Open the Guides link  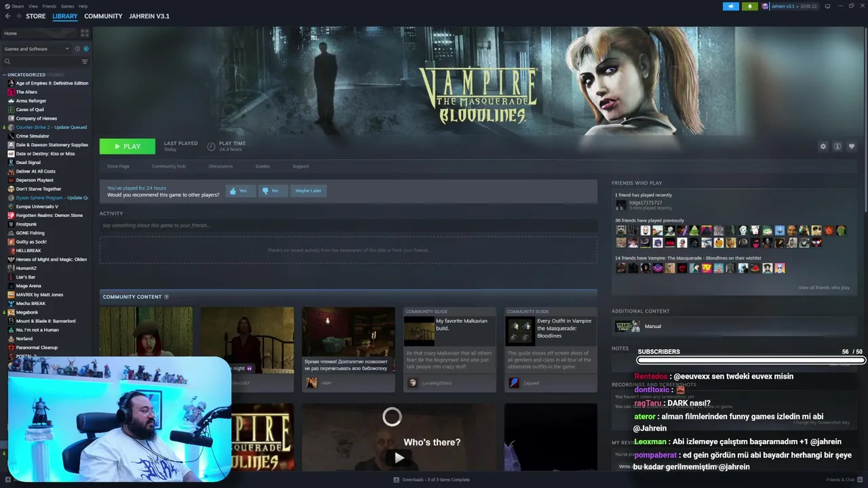[x=262, y=166]
